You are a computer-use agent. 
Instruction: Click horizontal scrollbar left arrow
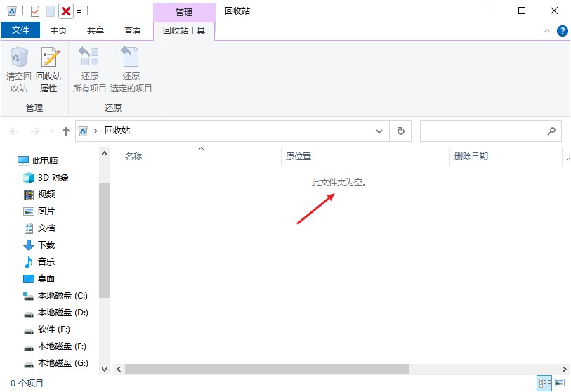click(119, 369)
